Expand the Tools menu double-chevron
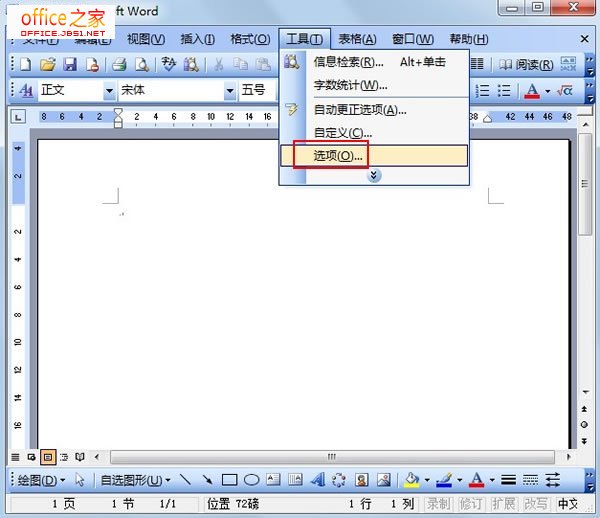Image resolution: width=600 pixels, height=518 pixels. [374, 176]
